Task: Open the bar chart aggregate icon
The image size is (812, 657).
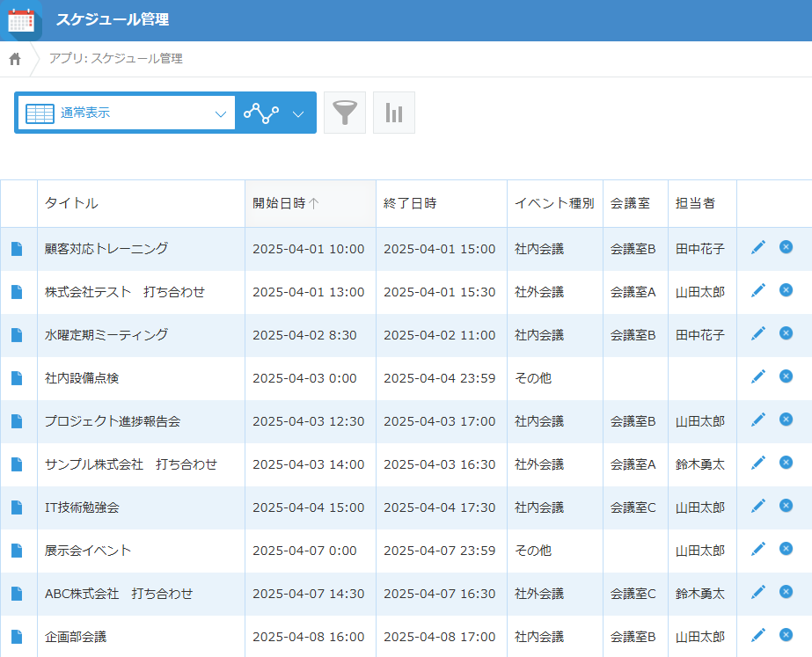Action: [x=393, y=113]
